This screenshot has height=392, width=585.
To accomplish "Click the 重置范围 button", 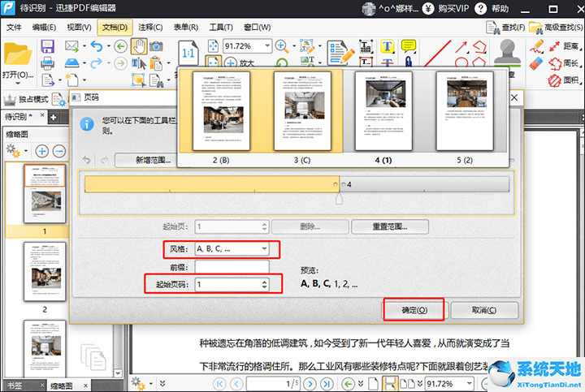I will tap(390, 226).
